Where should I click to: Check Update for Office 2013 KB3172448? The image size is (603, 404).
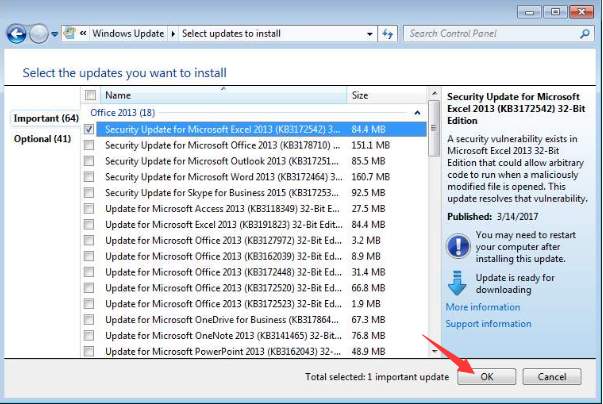pos(89,272)
